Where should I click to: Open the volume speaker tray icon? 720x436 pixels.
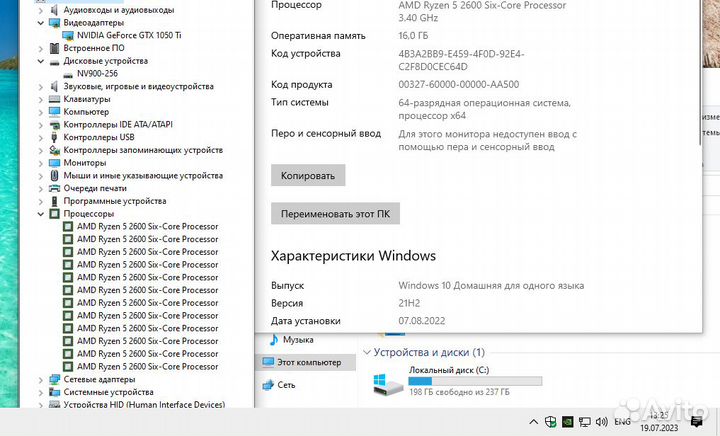click(x=602, y=421)
